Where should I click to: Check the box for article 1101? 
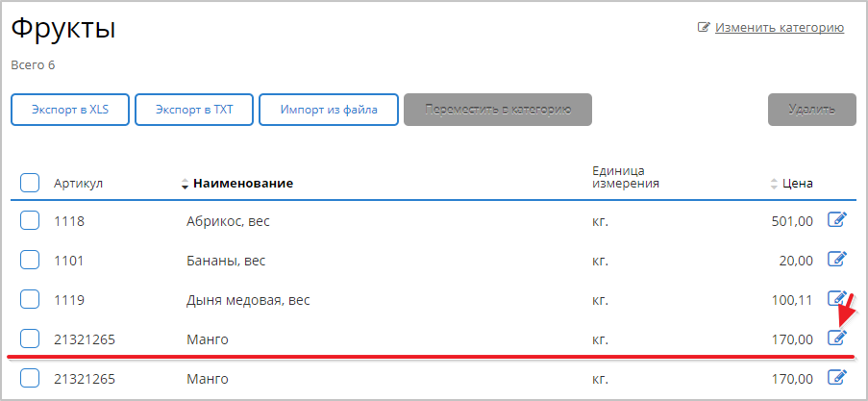pyautogui.click(x=30, y=260)
